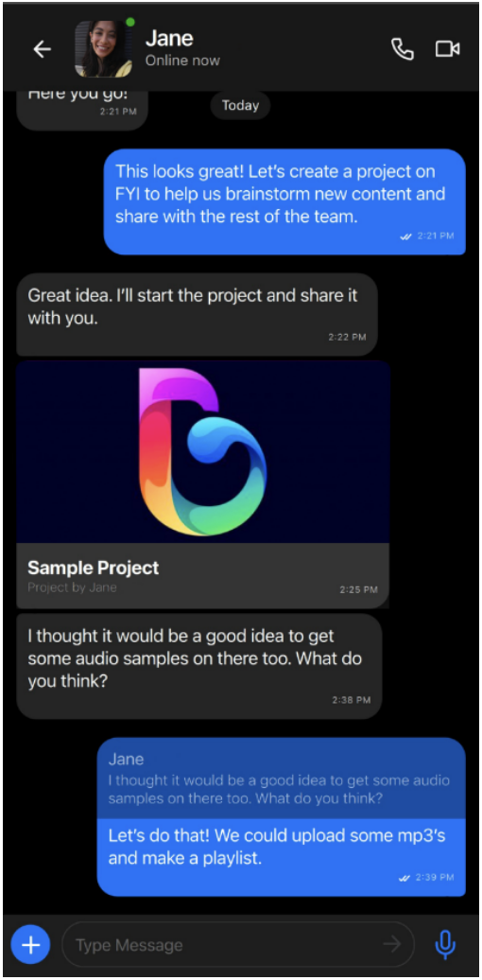
Task: Tap Jane's contact name in header
Action: [x=169, y=39]
